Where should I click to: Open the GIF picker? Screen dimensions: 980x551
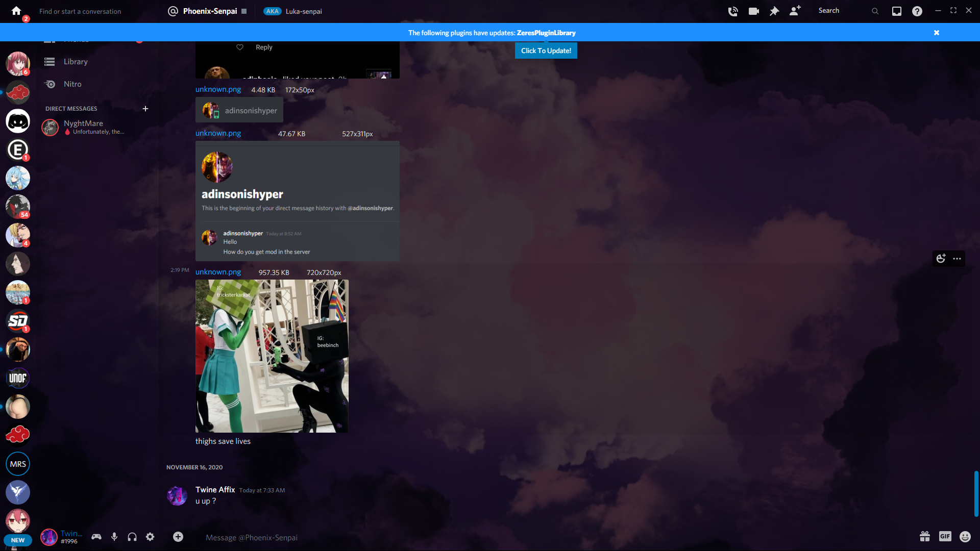coord(945,537)
